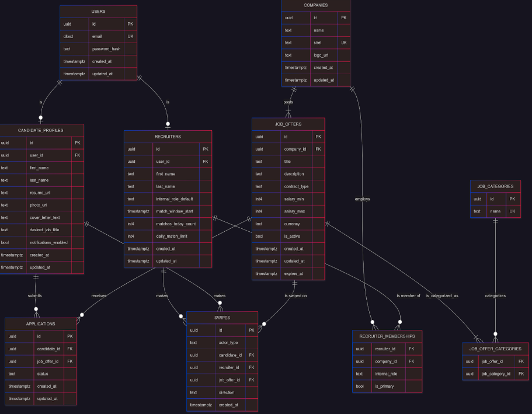Viewport: 532px width, 414px height.
Task: Click the RECRUITER_MEMBERSHIPS entity title
Action: coord(387,336)
